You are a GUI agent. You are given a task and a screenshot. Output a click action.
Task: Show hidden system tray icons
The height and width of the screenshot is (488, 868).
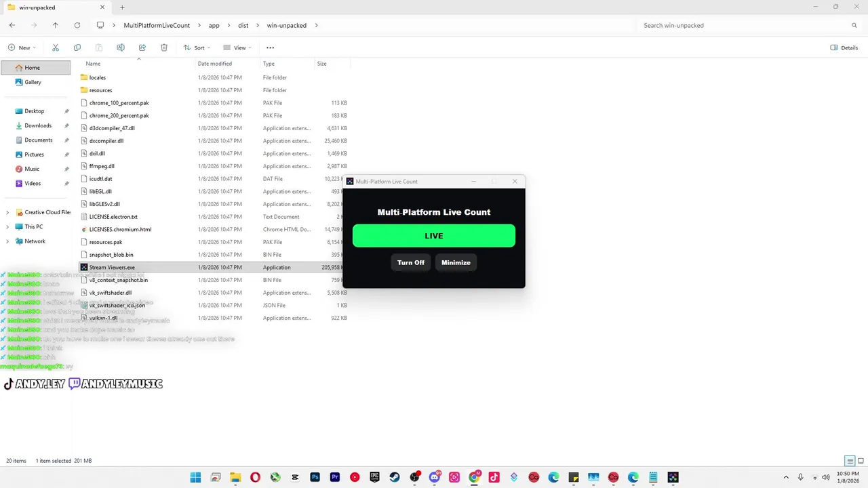point(786,477)
